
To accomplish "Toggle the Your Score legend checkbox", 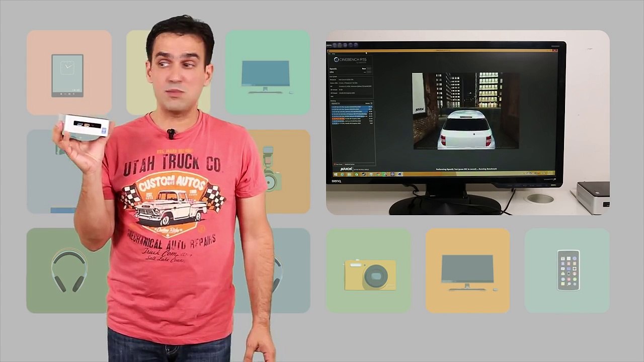I will coord(335,164).
